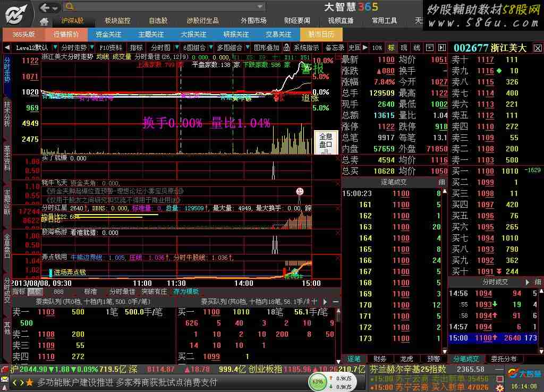Open the 分时图 dropdown arrow
This screenshot has height=392, width=544.
176,47
